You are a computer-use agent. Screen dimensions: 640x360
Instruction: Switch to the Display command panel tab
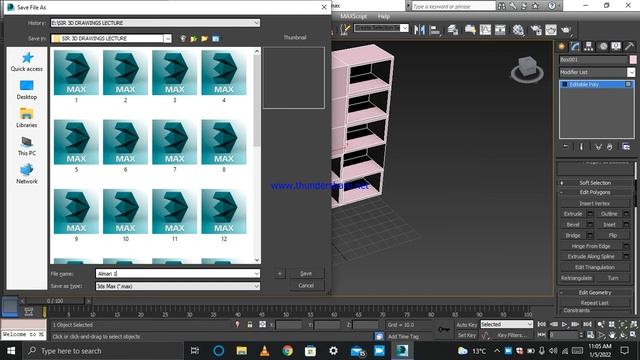pyautogui.click(x=616, y=47)
